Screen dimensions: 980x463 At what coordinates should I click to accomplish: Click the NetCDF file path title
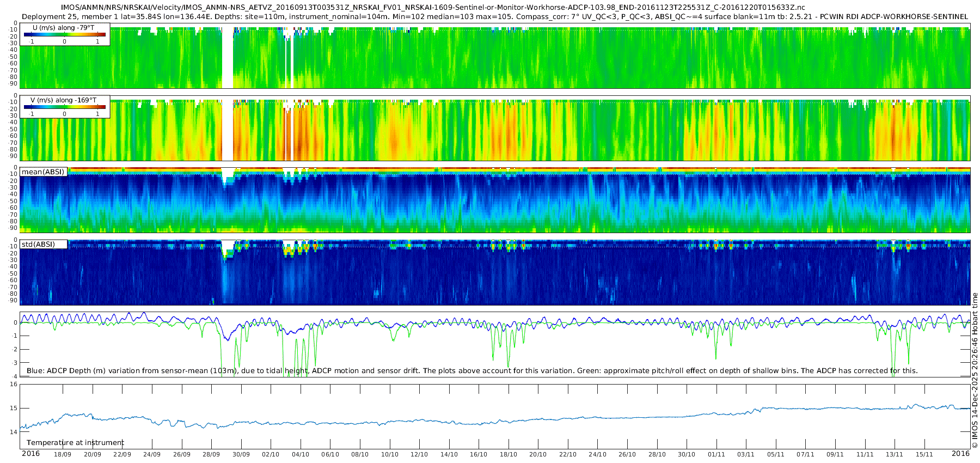[x=433, y=8]
